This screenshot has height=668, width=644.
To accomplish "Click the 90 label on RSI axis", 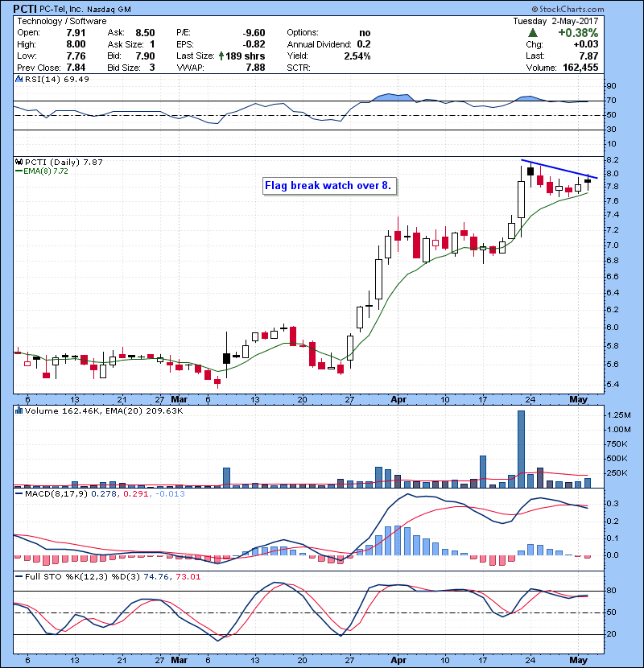I will [611, 86].
